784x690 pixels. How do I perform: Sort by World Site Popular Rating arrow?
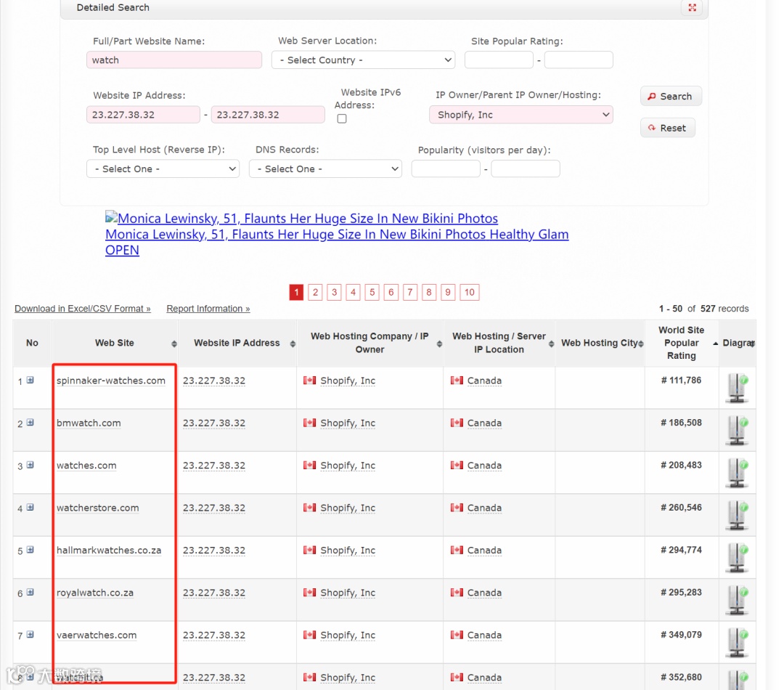click(x=715, y=344)
